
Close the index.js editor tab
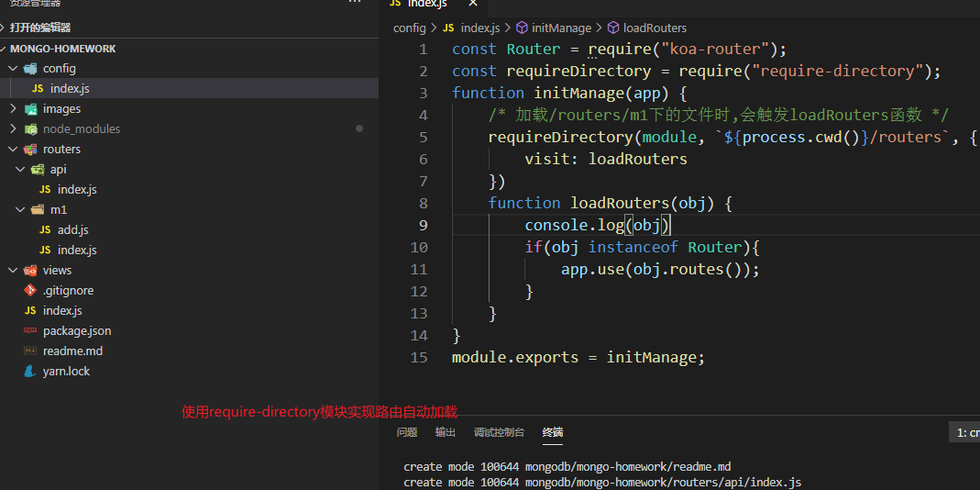[472, 3]
